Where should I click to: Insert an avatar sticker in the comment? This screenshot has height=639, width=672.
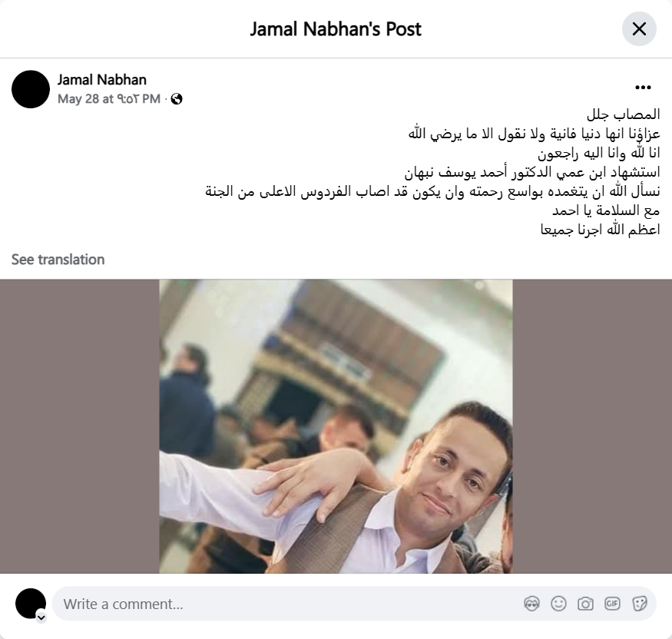click(531, 604)
